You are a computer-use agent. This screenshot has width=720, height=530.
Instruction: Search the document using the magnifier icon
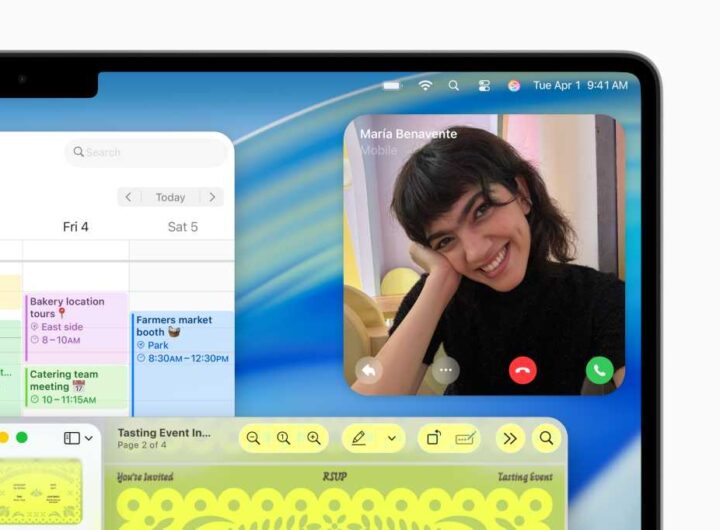point(546,438)
